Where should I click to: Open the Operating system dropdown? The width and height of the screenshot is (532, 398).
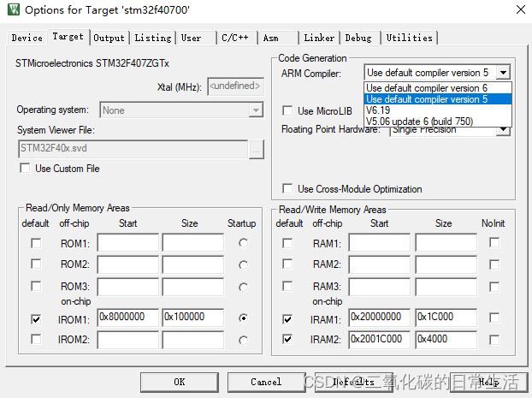(x=256, y=110)
